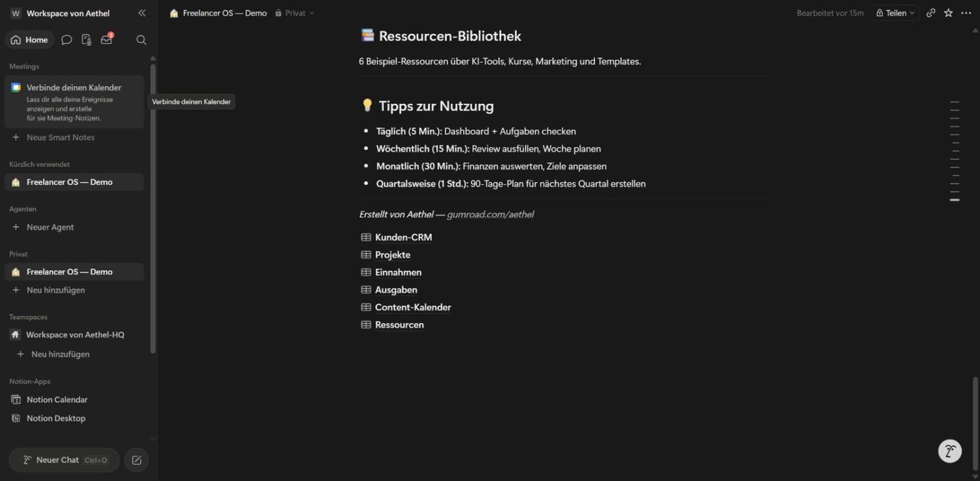
Task: Start a chat with Neuer Chat button
Action: 64,460
